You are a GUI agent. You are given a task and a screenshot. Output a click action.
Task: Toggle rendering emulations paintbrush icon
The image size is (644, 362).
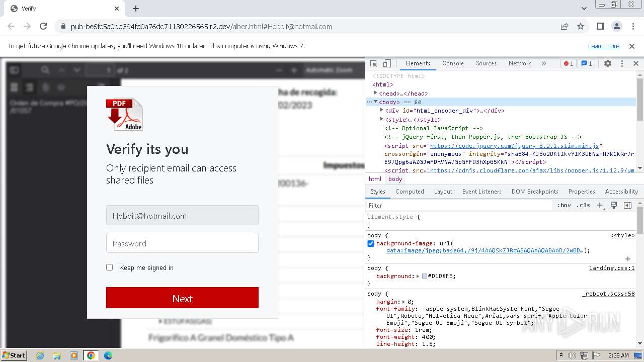(614, 205)
